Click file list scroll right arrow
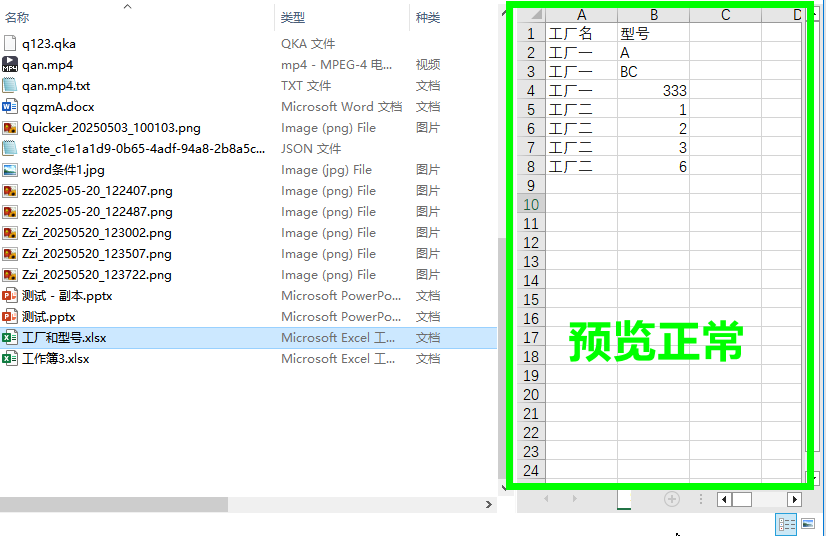 pos(489,504)
